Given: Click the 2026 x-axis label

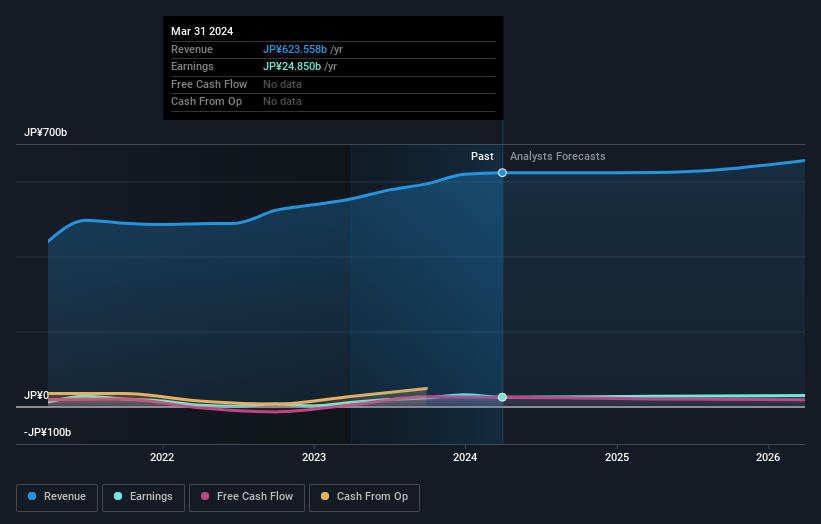Looking at the screenshot, I should tap(768, 458).
